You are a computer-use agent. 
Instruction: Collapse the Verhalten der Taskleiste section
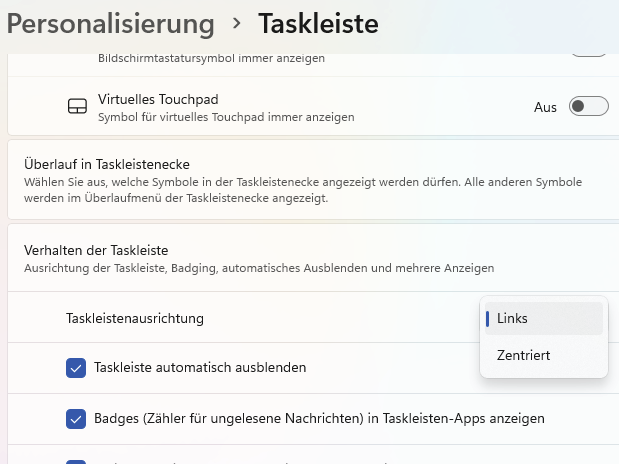tap(313, 258)
